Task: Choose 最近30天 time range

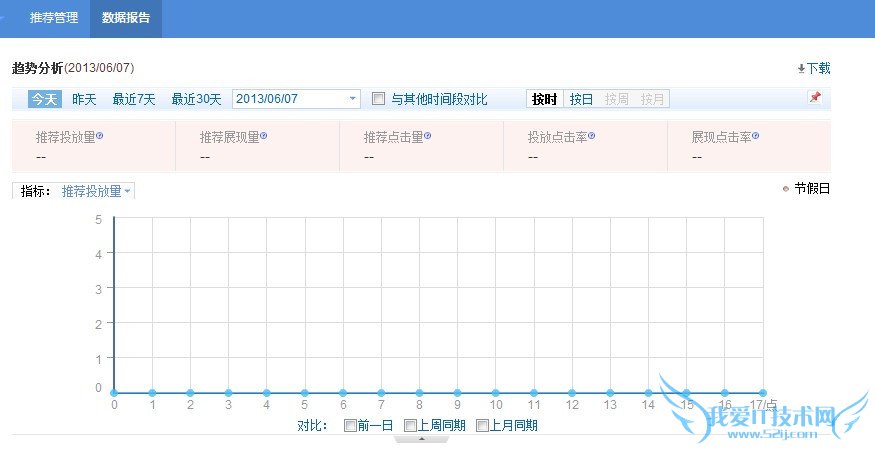Action: [196, 99]
